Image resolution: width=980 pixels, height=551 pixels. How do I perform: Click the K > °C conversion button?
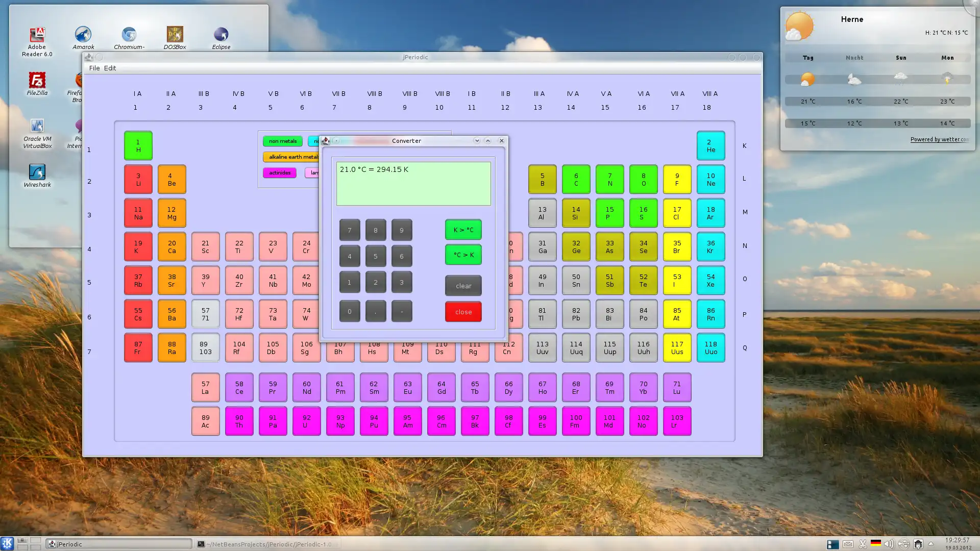[464, 230]
